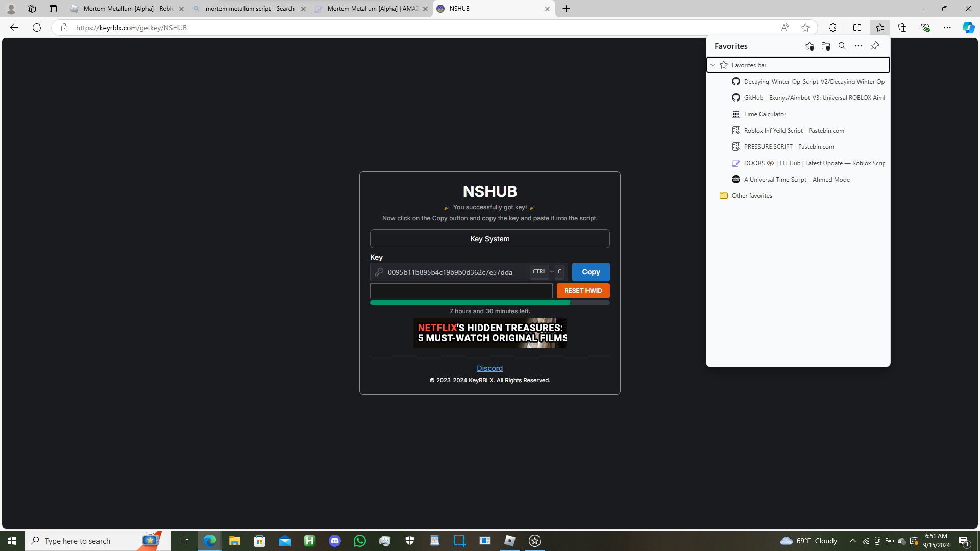The image size is (980, 551).
Task: Close the NSHUB tab
Action: 547,9
